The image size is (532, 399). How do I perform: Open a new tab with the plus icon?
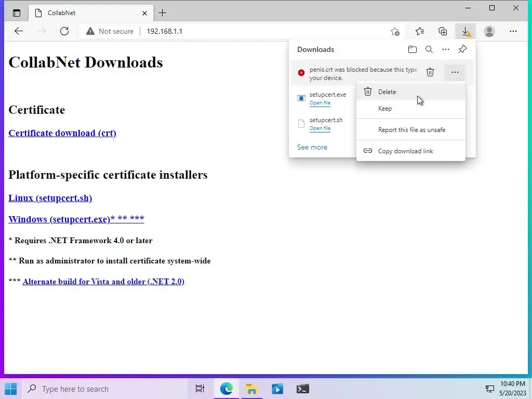pos(162,13)
